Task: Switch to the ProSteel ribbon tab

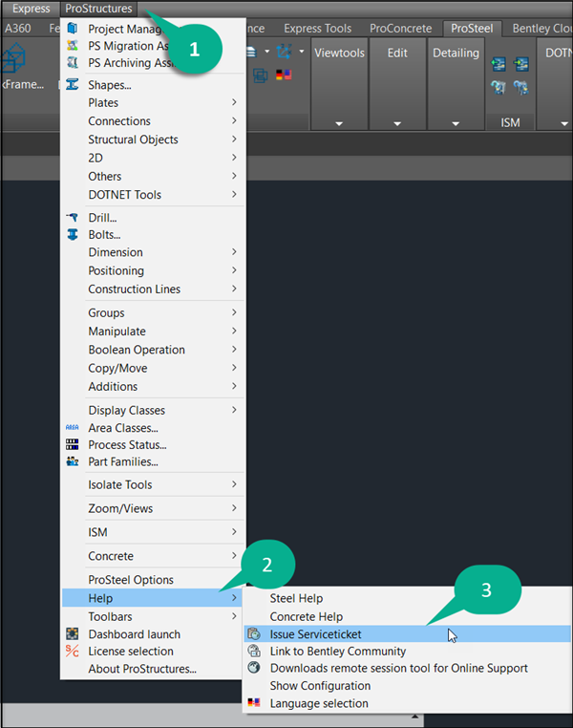Action: point(472,29)
